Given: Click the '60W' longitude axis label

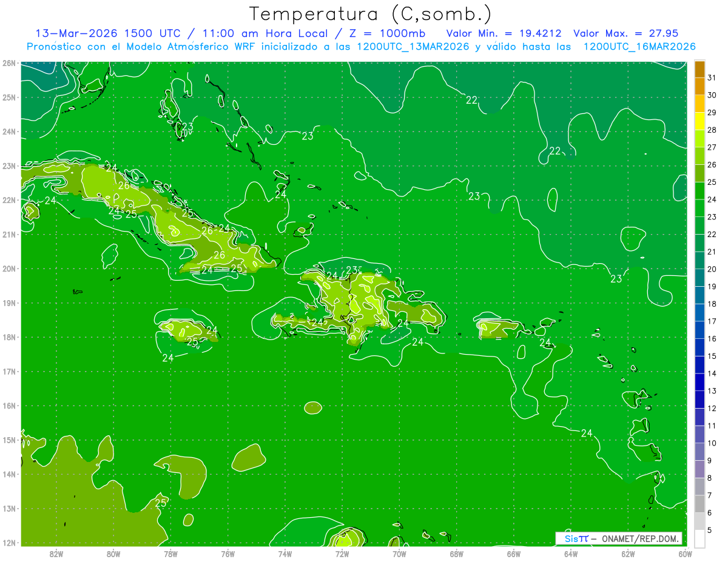Looking at the screenshot, I should [685, 554].
